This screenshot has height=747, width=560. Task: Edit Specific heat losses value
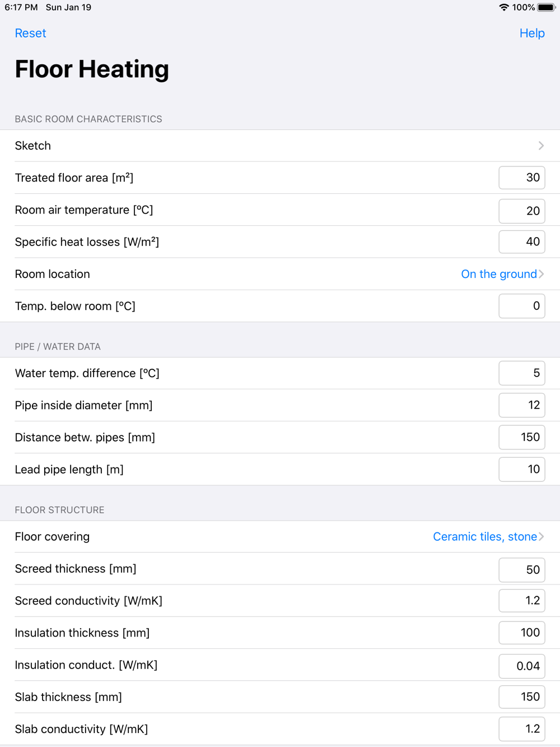[x=521, y=242]
